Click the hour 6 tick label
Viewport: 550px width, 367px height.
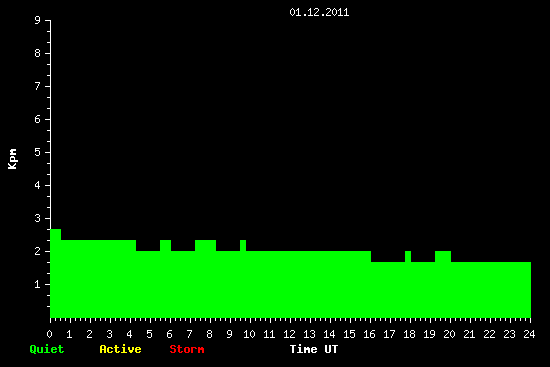tap(170, 334)
